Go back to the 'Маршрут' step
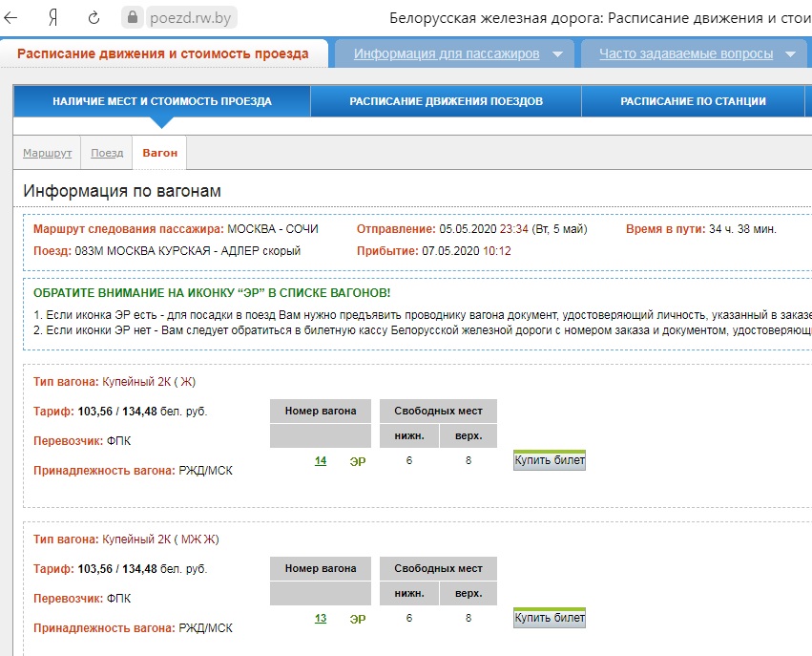This screenshot has width=812, height=656. coord(48,153)
